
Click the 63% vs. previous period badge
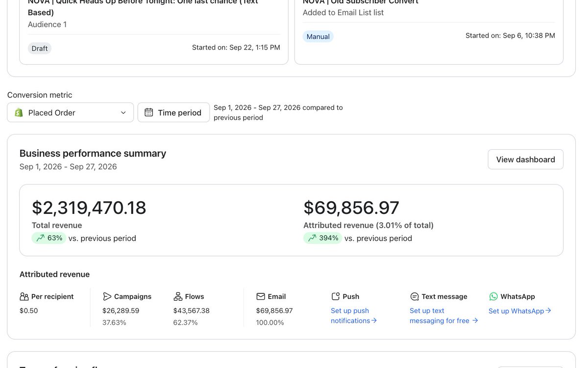(x=49, y=238)
